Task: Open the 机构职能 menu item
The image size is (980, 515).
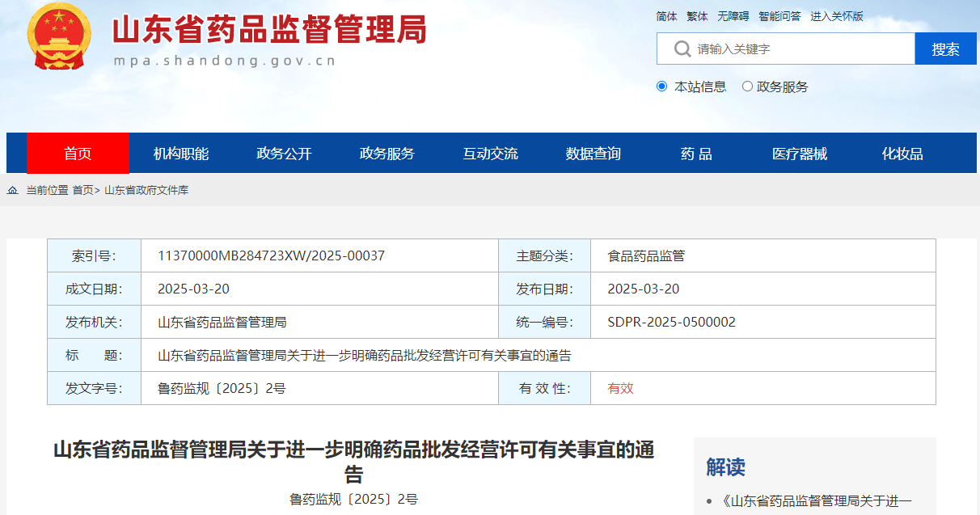Action: [x=181, y=154]
